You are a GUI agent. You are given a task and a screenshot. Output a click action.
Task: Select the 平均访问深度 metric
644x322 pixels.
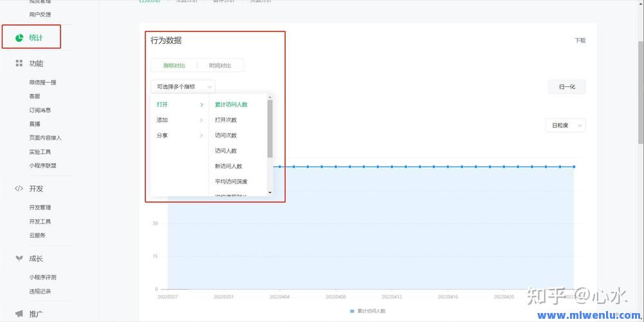pos(231,182)
